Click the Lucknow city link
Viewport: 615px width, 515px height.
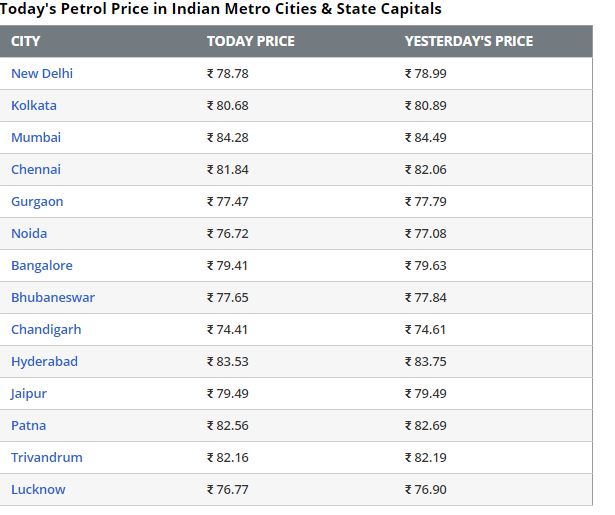(x=38, y=490)
